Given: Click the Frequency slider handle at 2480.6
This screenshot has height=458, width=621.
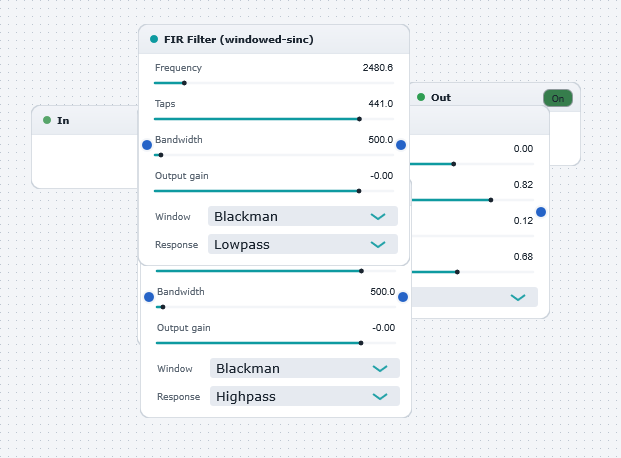Looking at the screenshot, I should coord(184,83).
